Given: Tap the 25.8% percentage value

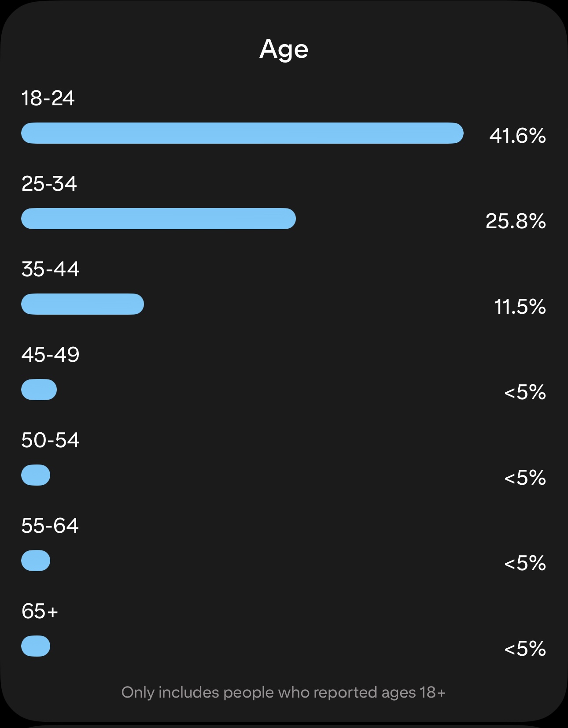Looking at the screenshot, I should (x=516, y=221).
